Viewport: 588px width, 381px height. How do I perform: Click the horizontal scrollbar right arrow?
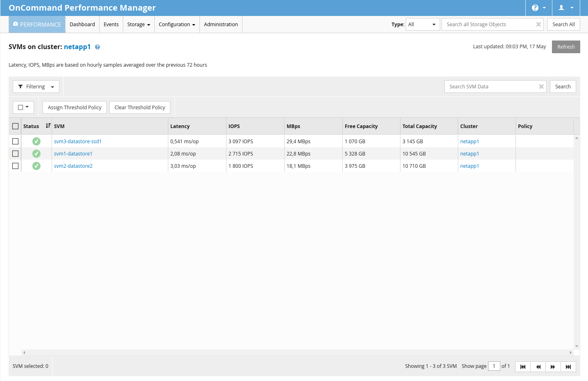tap(570, 352)
